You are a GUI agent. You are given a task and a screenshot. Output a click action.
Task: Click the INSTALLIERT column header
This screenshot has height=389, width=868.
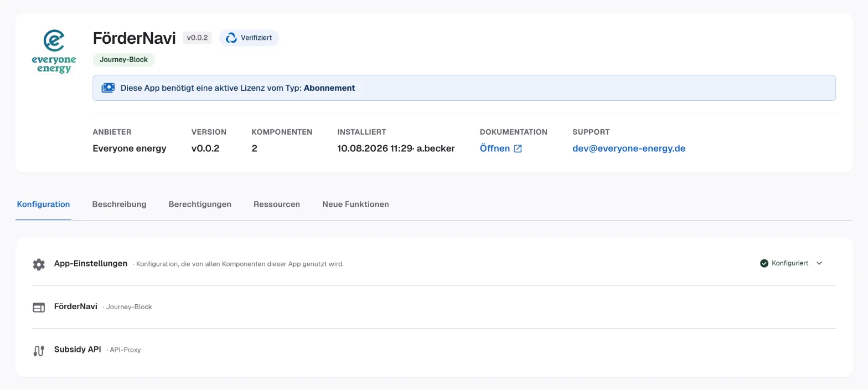pyautogui.click(x=361, y=132)
